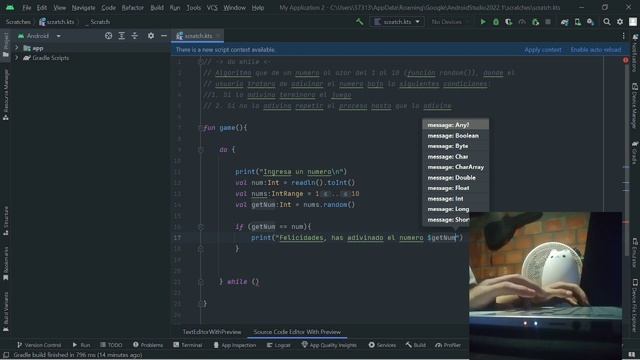This screenshot has height=360, width=640.
Task: Open Search Everywhere magnifier
Action: click(x=607, y=22)
